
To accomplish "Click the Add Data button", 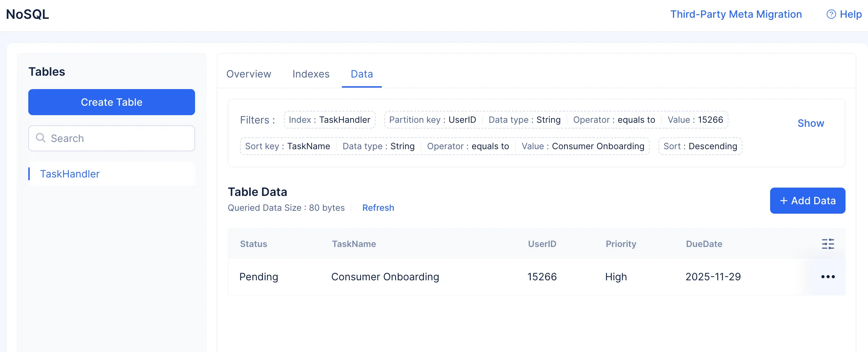I will [x=807, y=201].
